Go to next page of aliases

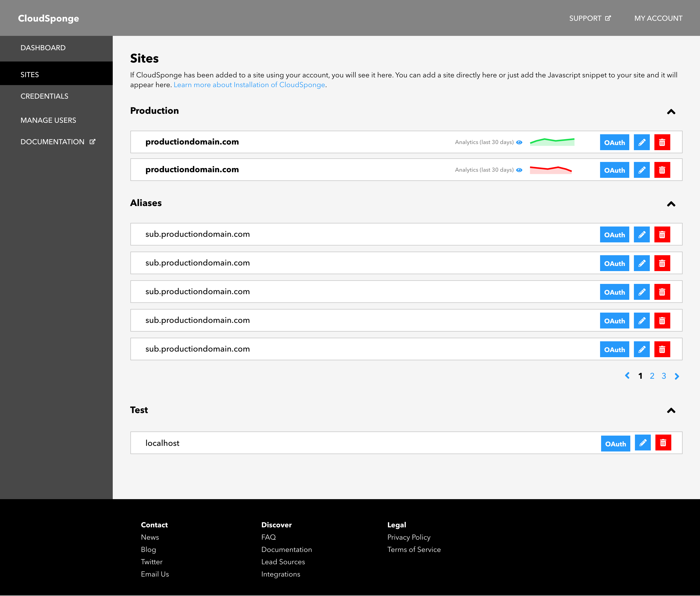[x=677, y=376]
